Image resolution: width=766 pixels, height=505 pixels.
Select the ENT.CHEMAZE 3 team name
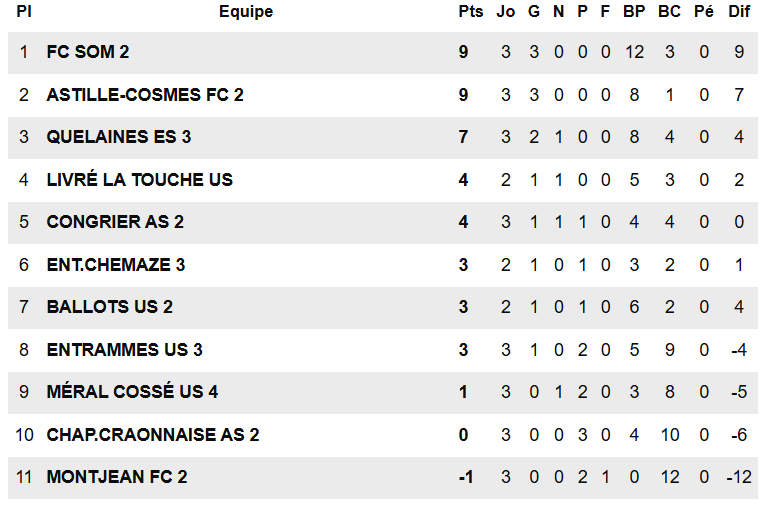coord(115,265)
